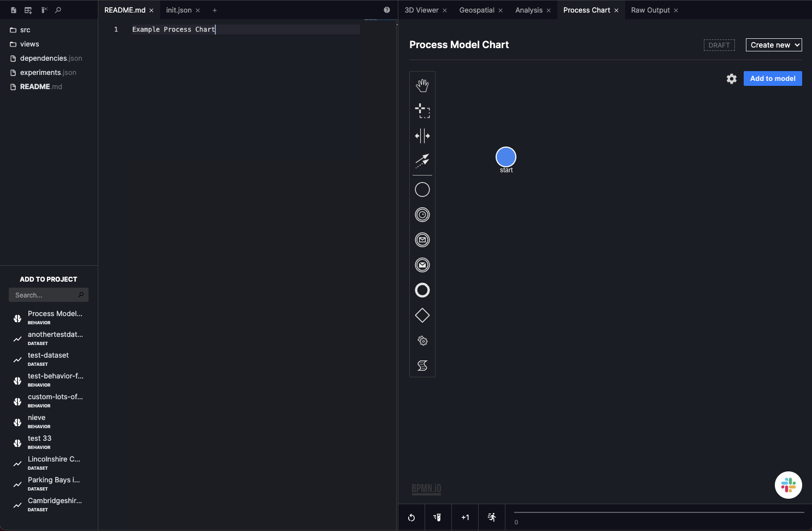Screen dimensions: 812x531
Task: Click the new file icon in the sidebar header
Action: coord(13,10)
